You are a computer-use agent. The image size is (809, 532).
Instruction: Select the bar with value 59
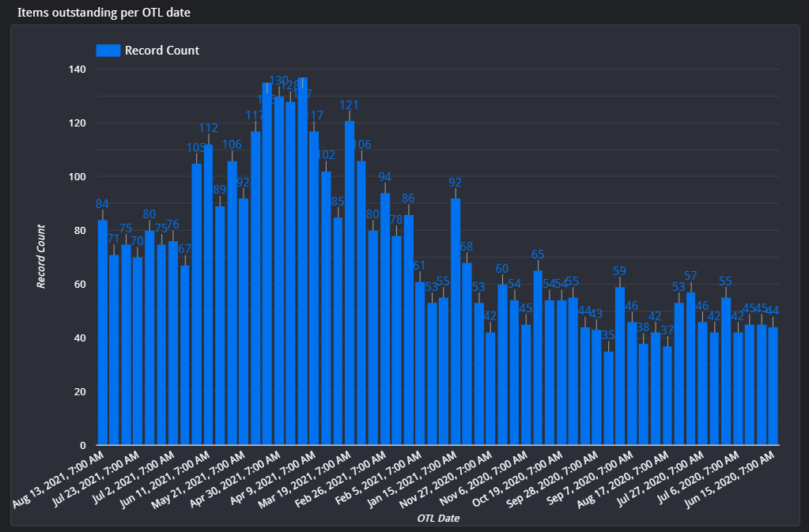point(620,365)
